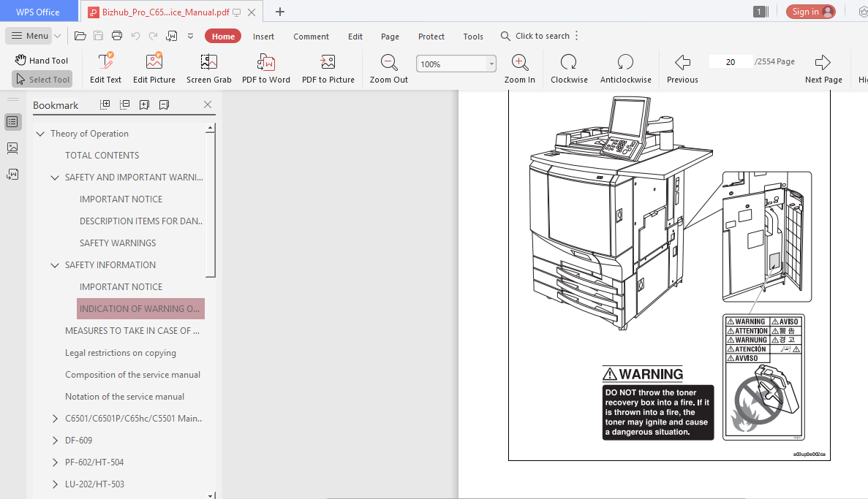Click the Zoom In magnifier
This screenshot has height=499, width=868.
coord(519,67)
